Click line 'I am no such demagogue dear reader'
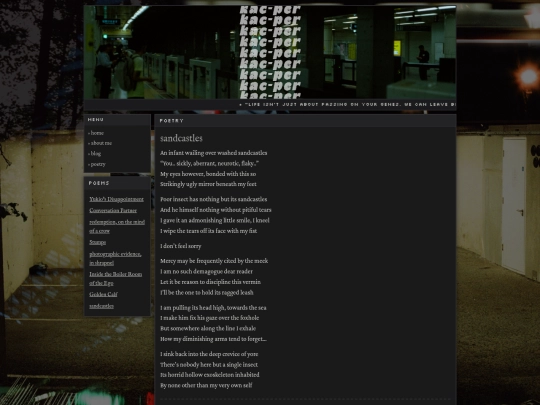 click(x=206, y=272)
